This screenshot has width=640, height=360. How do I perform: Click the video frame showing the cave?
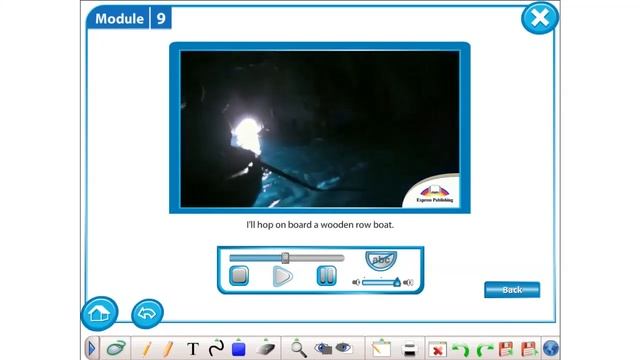point(320,129)
